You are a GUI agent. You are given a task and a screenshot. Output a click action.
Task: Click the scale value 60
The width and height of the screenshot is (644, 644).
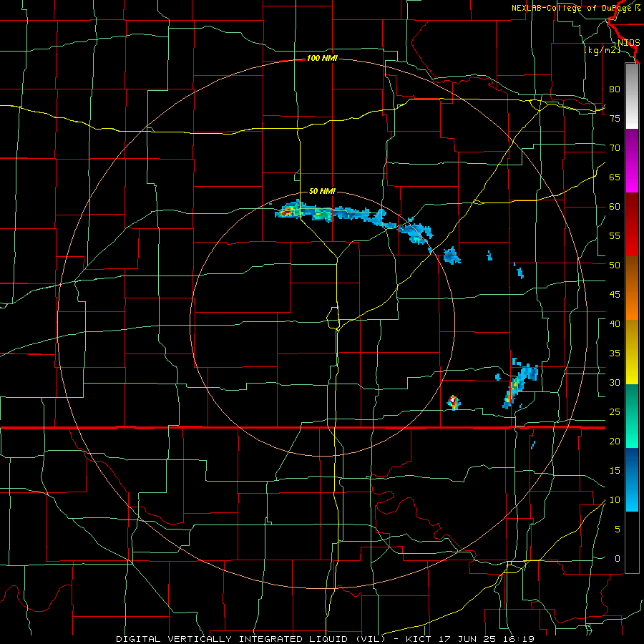(x=615, y=207)
